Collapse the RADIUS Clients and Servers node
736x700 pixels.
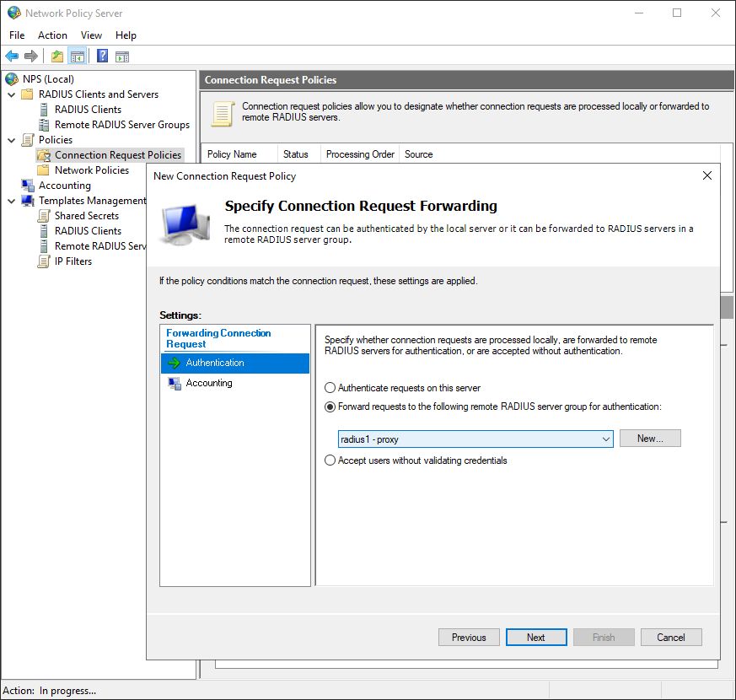(x=12, y=94)
